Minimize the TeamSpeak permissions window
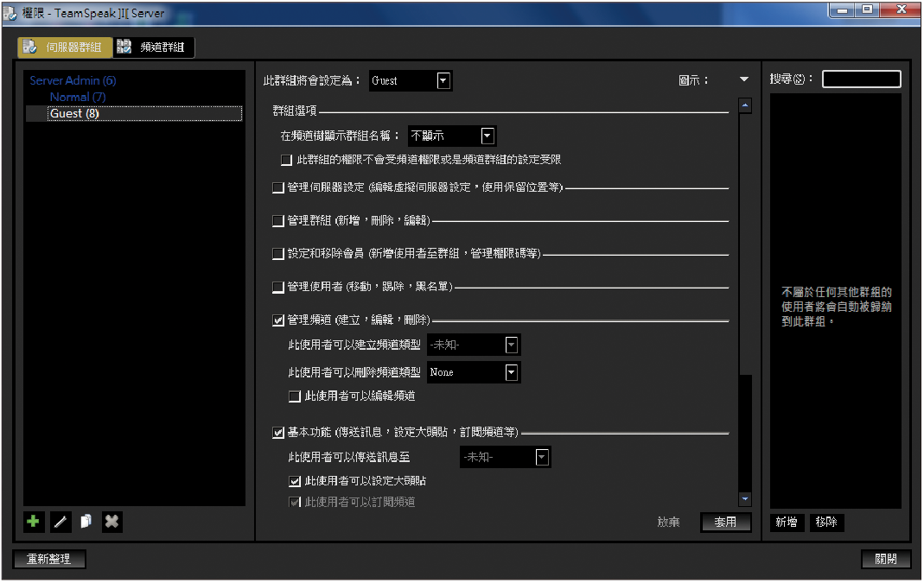The height and width of the screenshot is (583, 924). 842,10
